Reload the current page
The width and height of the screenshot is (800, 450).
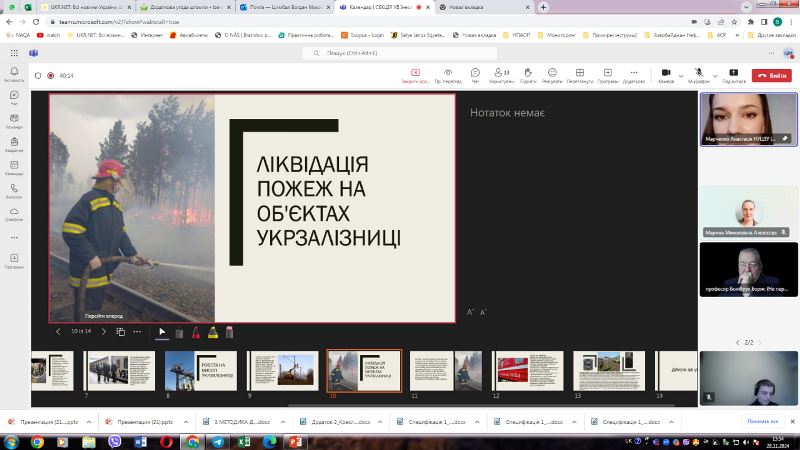tap(36, 22)
